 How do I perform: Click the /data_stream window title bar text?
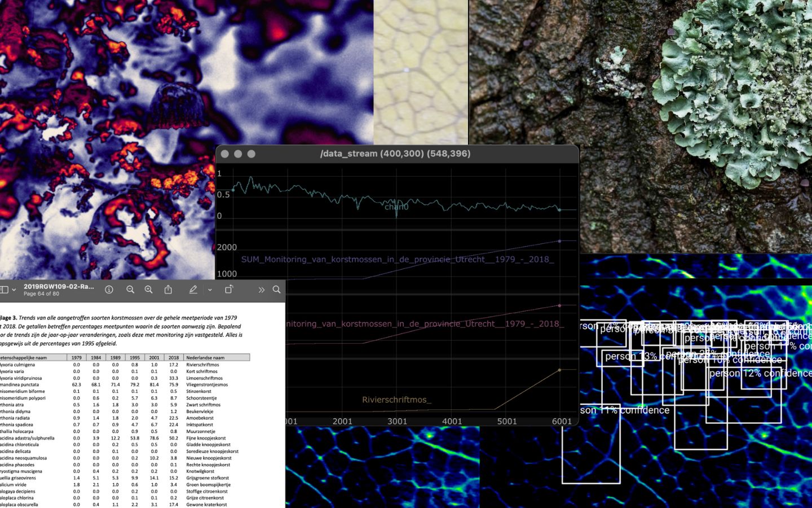395,154
